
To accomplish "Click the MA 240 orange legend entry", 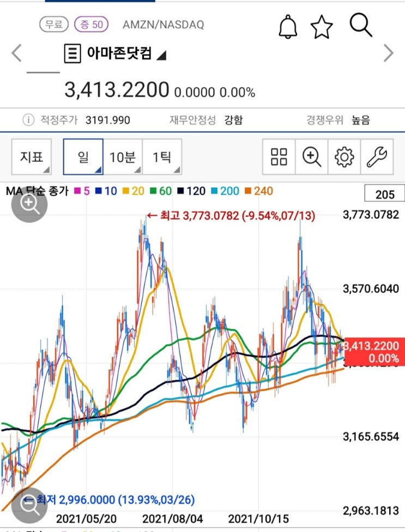I will click(x=258, y=191).
